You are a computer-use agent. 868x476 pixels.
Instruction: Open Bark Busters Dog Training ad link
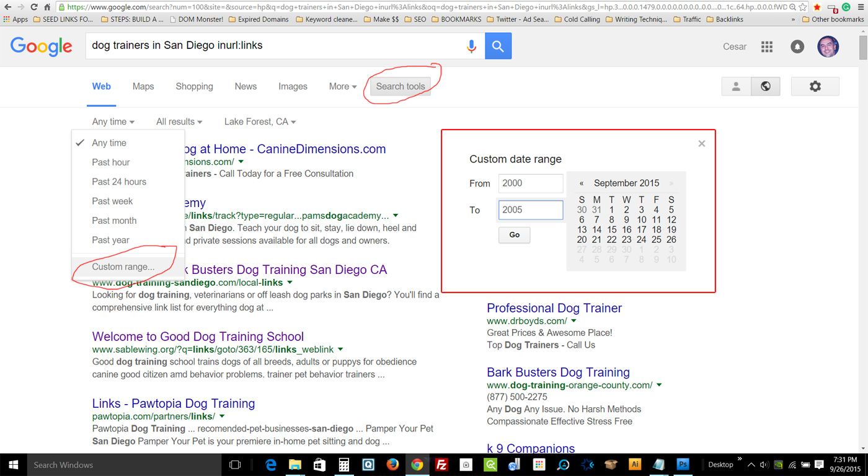pyautogui.click(x=558, y=372)
